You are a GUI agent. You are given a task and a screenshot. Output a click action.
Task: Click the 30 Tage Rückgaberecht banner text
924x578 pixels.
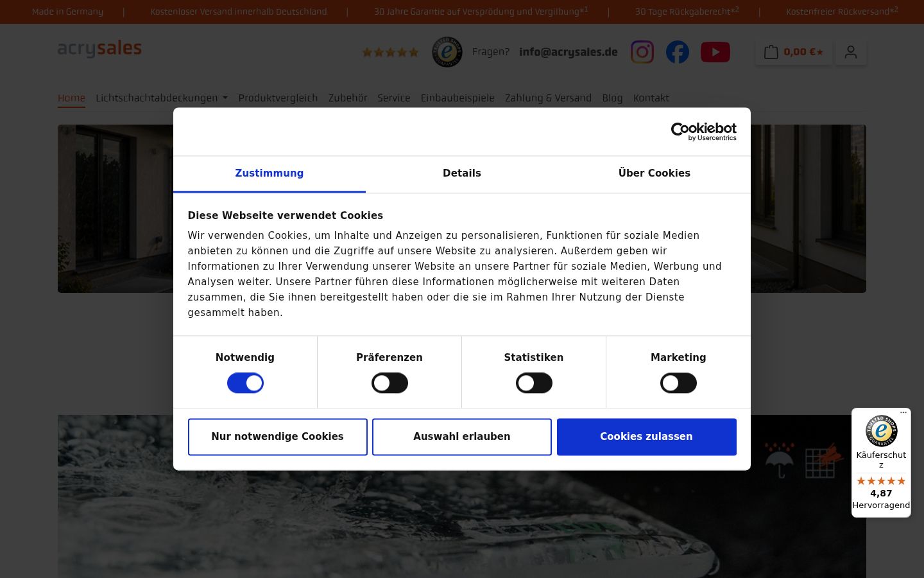tap(687, 12)
